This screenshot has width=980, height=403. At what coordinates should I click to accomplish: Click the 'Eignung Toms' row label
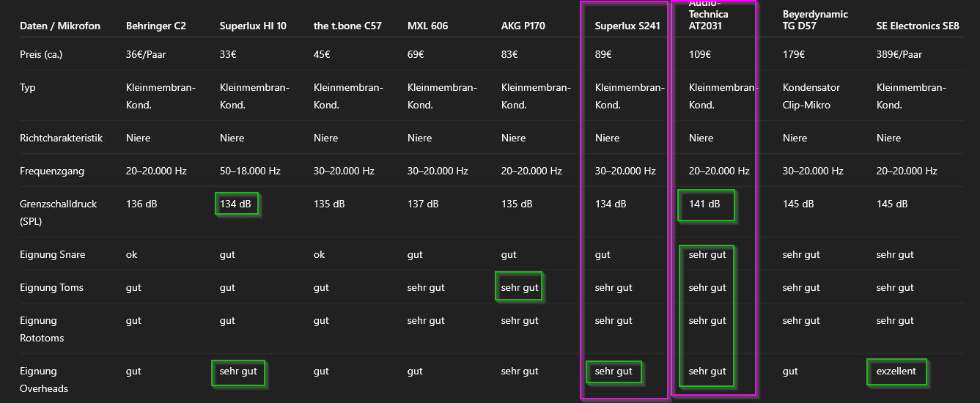point(51,287)
